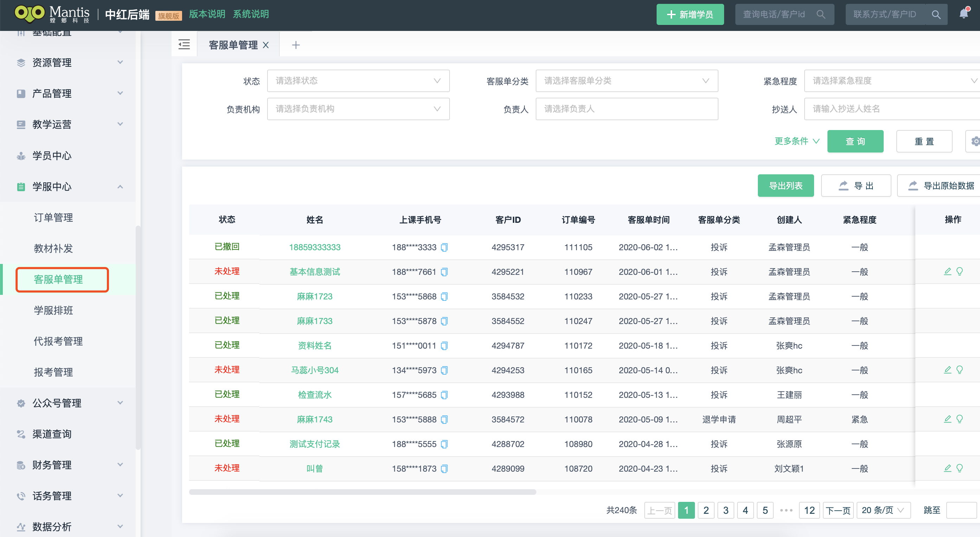Click the 新增学员 button

(x=690, y=14)
